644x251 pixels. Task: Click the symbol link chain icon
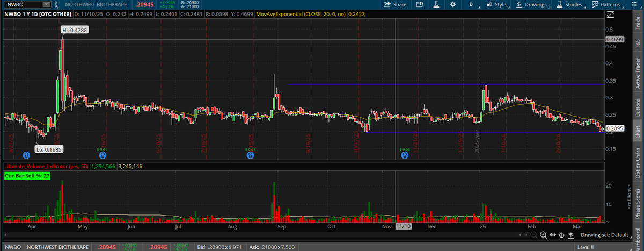(x=56, y=5)
